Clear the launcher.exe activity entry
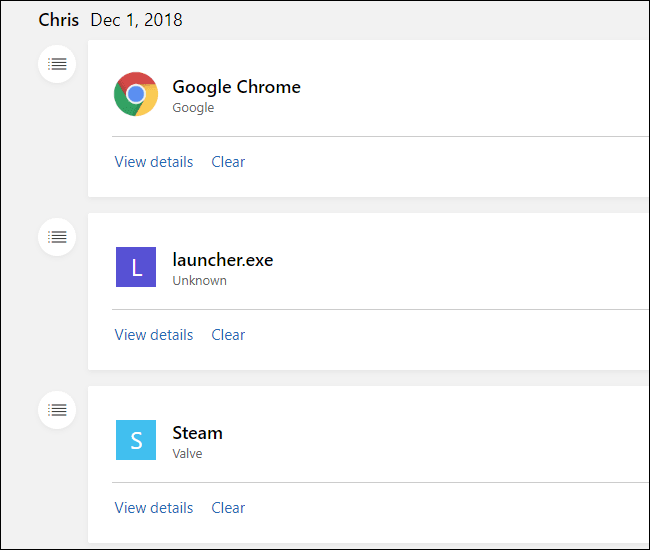Image resolution: width=650 pixels, height=550 pixels. click(228, 335)
